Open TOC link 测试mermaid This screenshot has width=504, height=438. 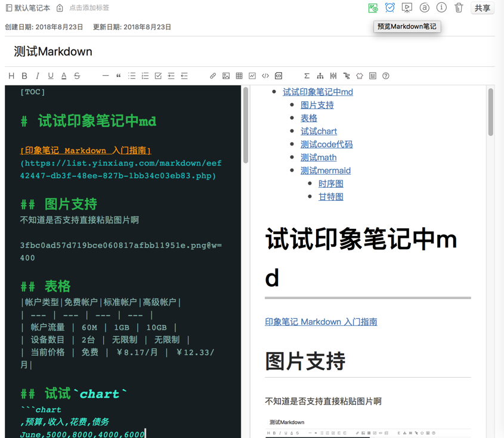[325, 170]
